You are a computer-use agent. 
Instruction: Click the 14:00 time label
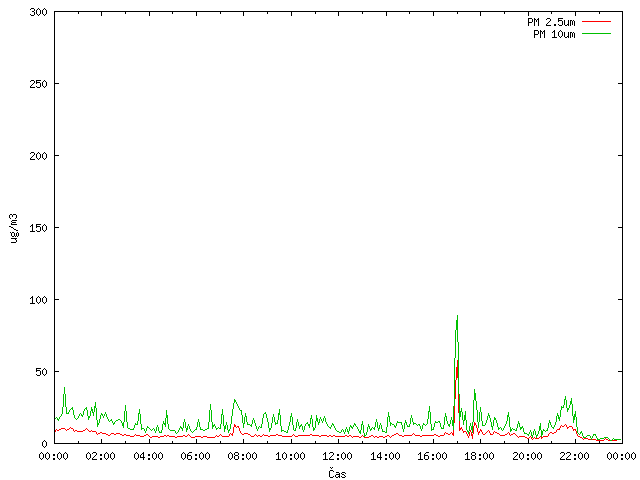click(x=385, y=456)
